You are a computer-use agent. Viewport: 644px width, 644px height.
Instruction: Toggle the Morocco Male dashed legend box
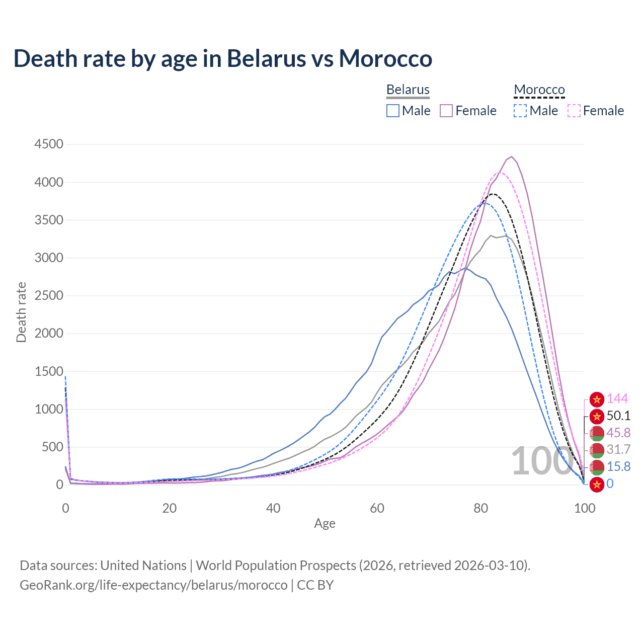pyautogui.click(x=520, y=111)
